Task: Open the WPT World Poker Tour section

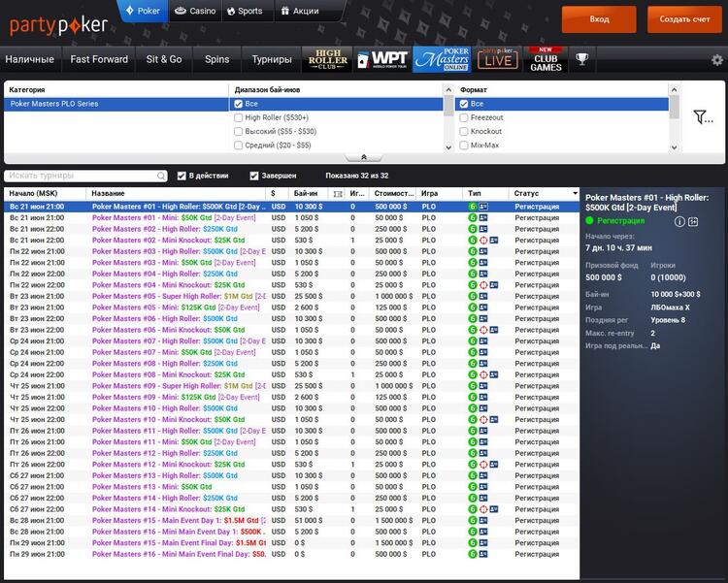Action: tap(382, 59)
